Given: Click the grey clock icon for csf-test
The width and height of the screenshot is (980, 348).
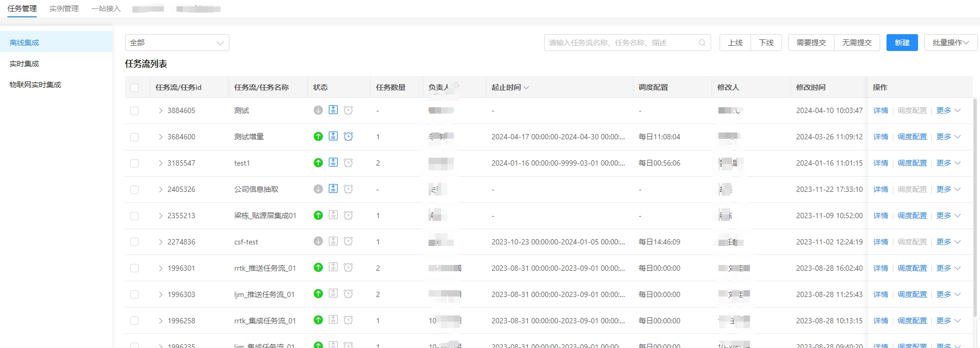Looking at the screenshot, I should [x=348, y=241].
